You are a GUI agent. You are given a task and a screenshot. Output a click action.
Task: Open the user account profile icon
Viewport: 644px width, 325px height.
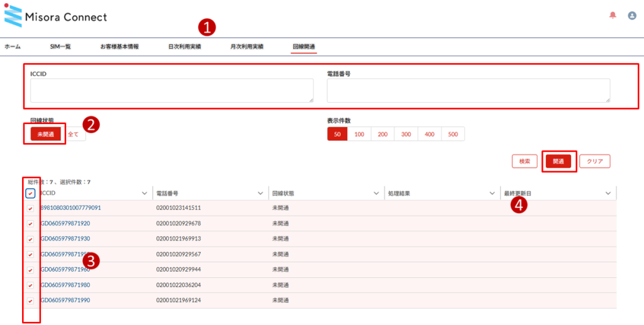point(632,16)
